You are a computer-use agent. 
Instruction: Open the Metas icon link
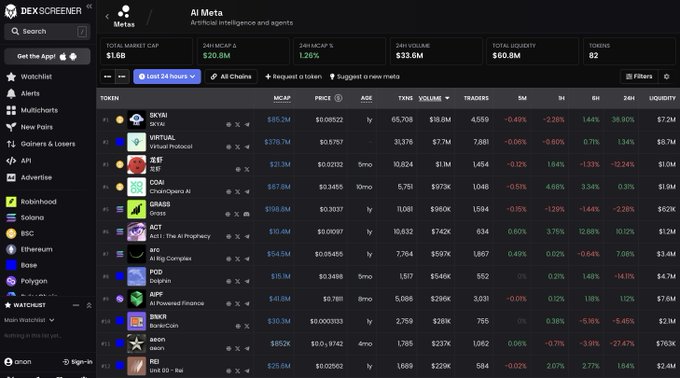(x=124, y=16)
